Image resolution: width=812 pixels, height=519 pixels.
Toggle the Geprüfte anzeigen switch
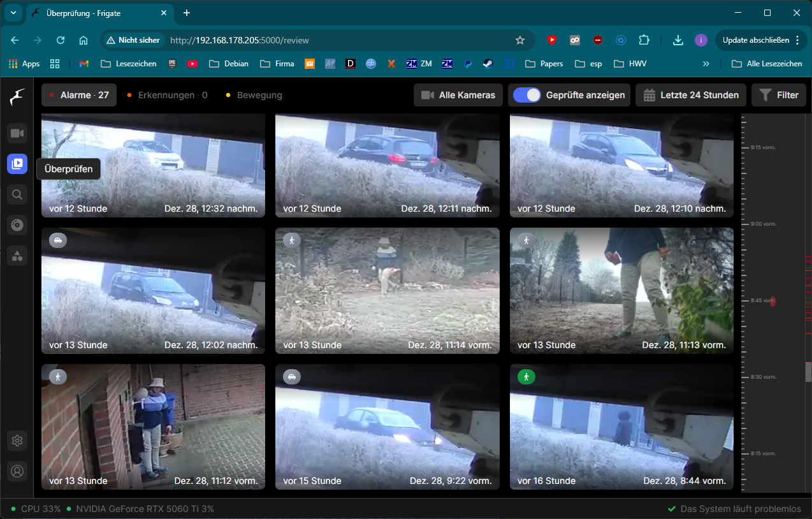click(526, 95)
